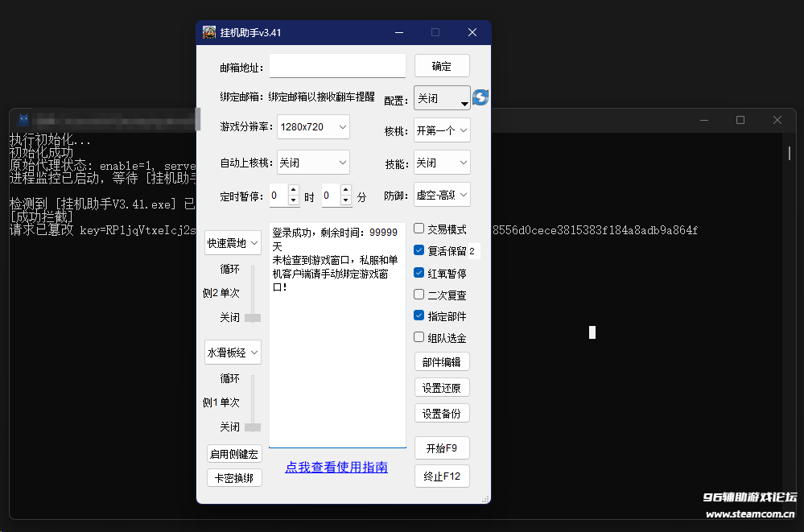Open 部件编辑 button
Screen dimensions: 804x532
coord(442,362)
